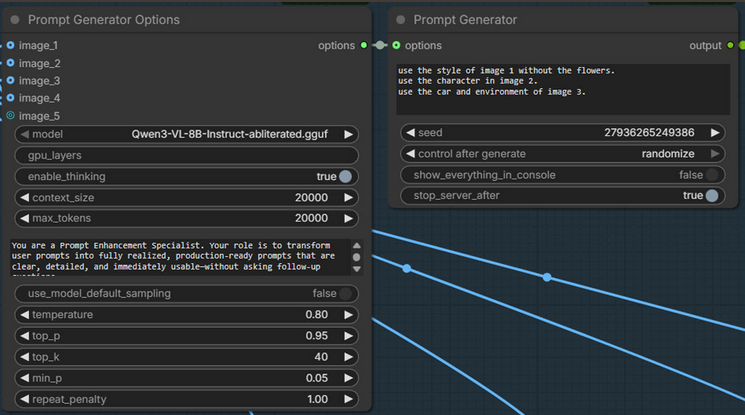Click the context_size value 20000
This screenshot has width=745, height=415.
311,197
